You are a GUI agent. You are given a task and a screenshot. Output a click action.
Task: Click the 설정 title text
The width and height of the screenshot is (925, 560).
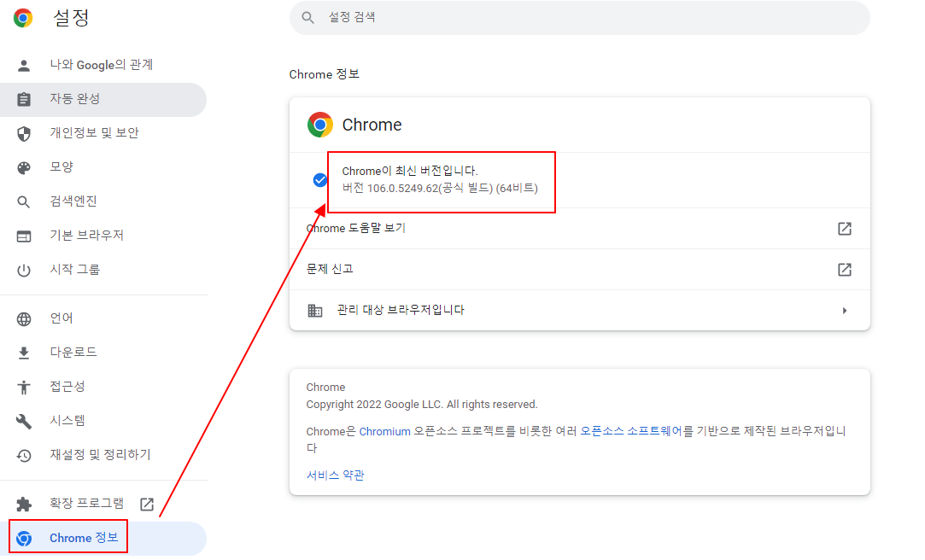(71, 18)
